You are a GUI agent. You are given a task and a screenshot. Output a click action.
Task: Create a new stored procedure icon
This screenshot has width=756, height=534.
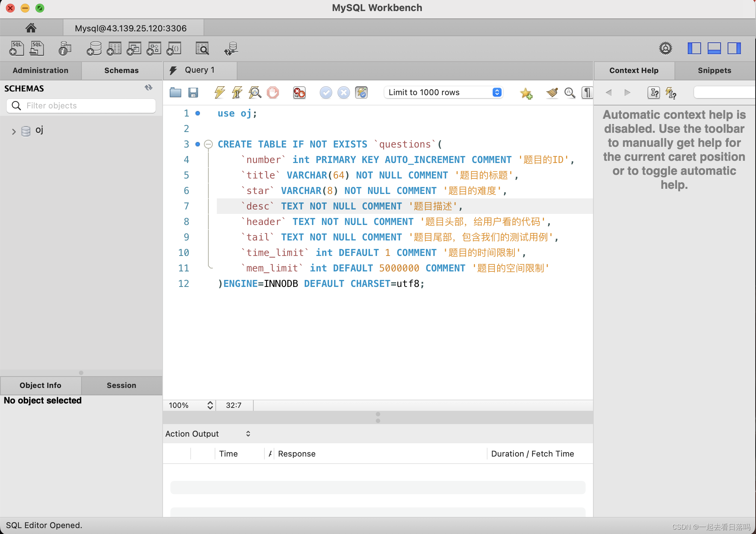154,48
